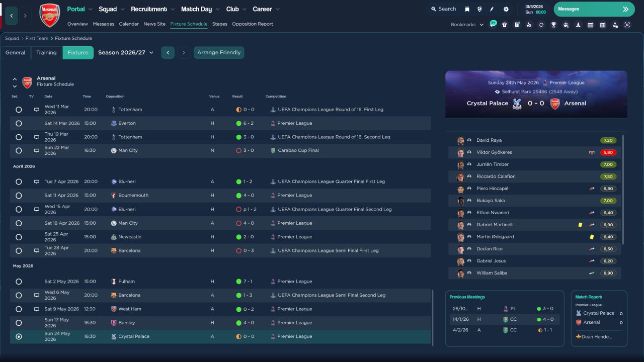The height and width of the screenshot is (362, 644).
Task: Click the Carabao Cup competition icon in fixtures
Action: click(273, 150)
